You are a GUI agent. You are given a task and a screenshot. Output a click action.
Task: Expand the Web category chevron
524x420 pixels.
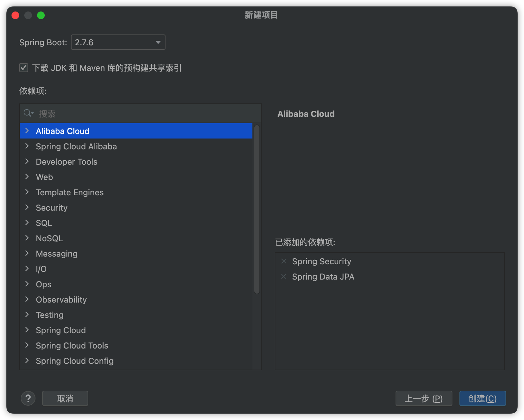[x=27, y=177]
